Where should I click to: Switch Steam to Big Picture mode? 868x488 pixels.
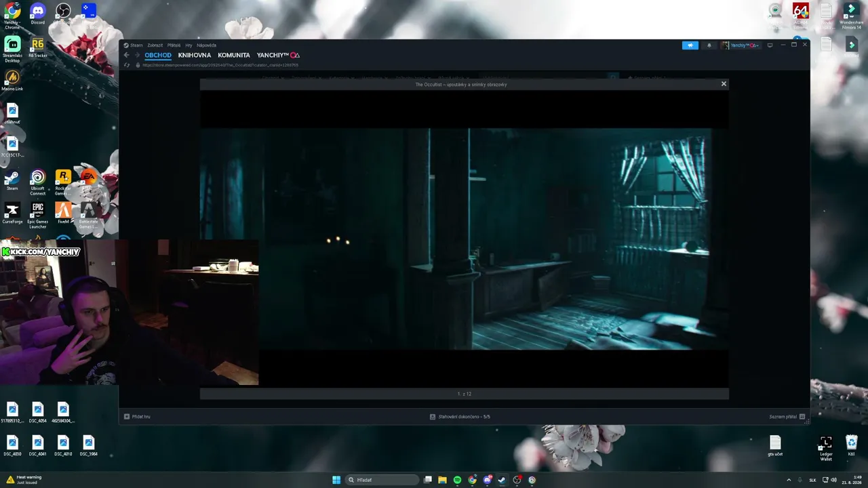[x=770, y=45]
